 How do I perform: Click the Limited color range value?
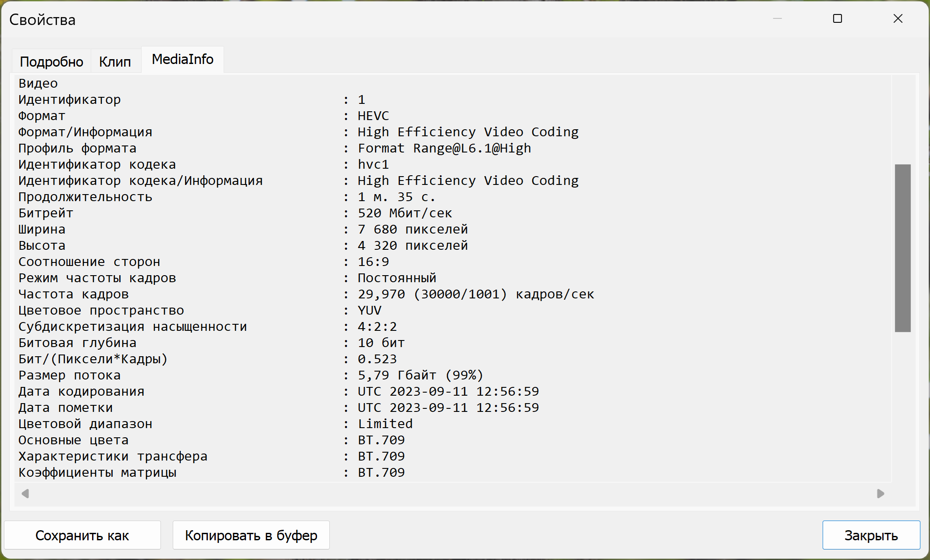tap(385, 424)
